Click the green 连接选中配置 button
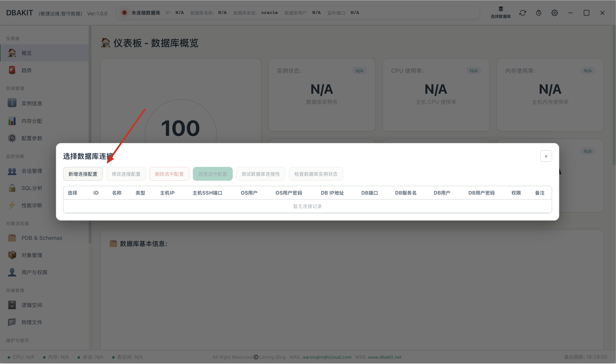616x364 pixels. [x=213, y=174]
